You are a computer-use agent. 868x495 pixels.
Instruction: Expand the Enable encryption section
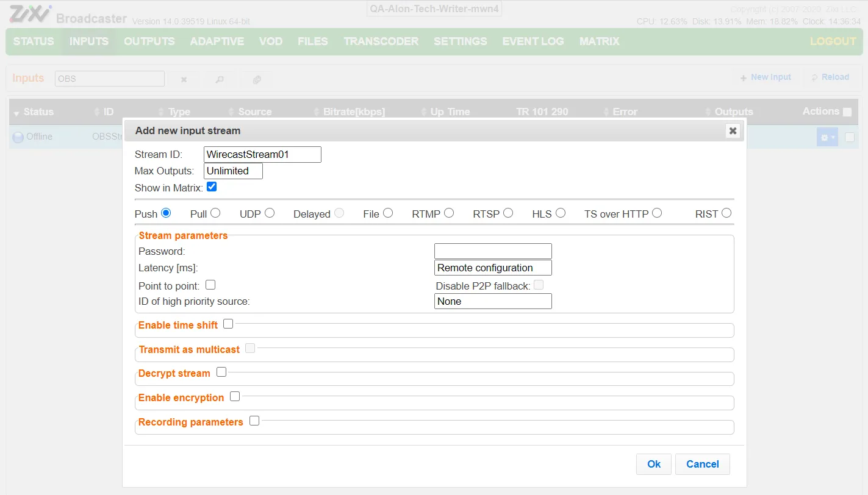(235, 396)
